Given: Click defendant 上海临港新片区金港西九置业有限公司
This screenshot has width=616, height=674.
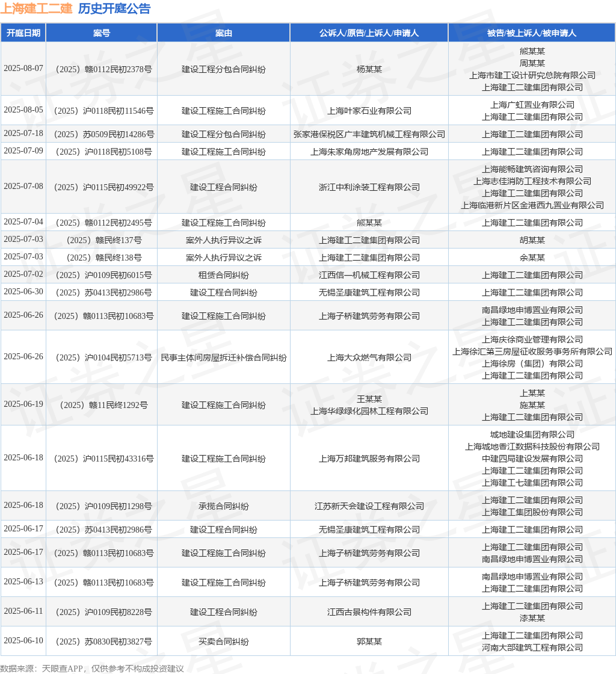Looking at the screenshot, I should (x=532, y=205).
